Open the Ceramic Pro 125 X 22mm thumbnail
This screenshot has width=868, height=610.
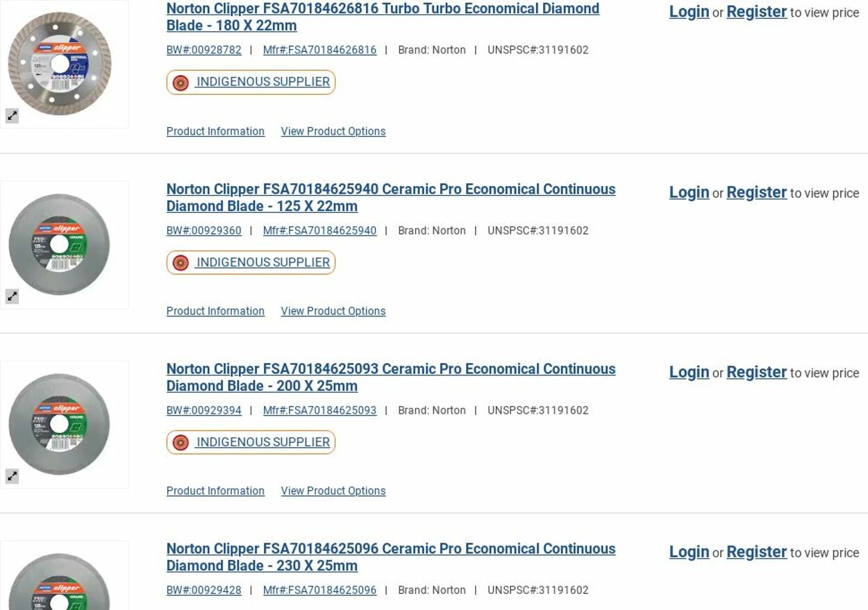(x=60, y=244)
